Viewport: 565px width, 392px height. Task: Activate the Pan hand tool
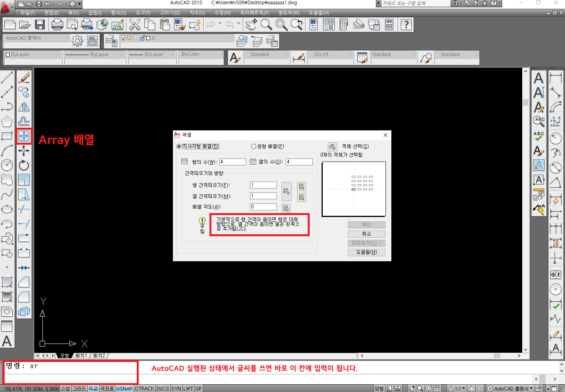click(x=251, y=25)
